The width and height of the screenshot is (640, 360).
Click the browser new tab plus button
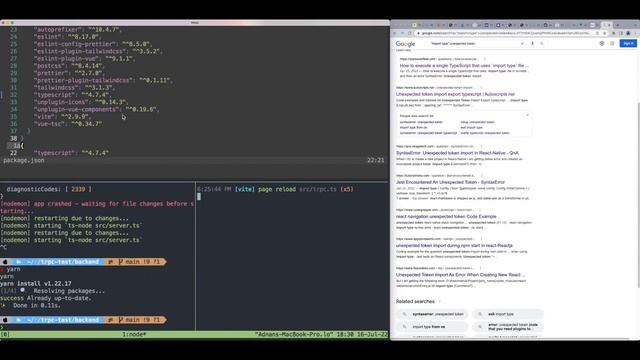point(618,25)
